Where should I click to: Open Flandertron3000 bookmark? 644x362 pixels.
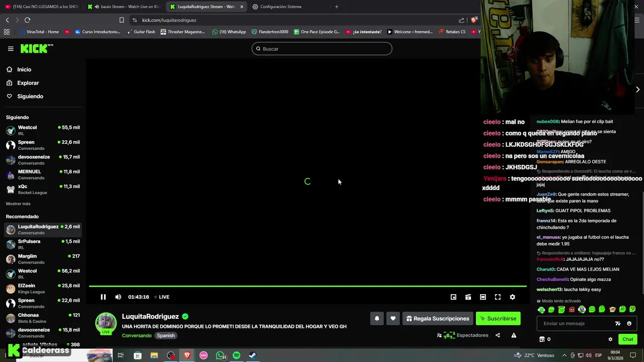click(270, 32)
